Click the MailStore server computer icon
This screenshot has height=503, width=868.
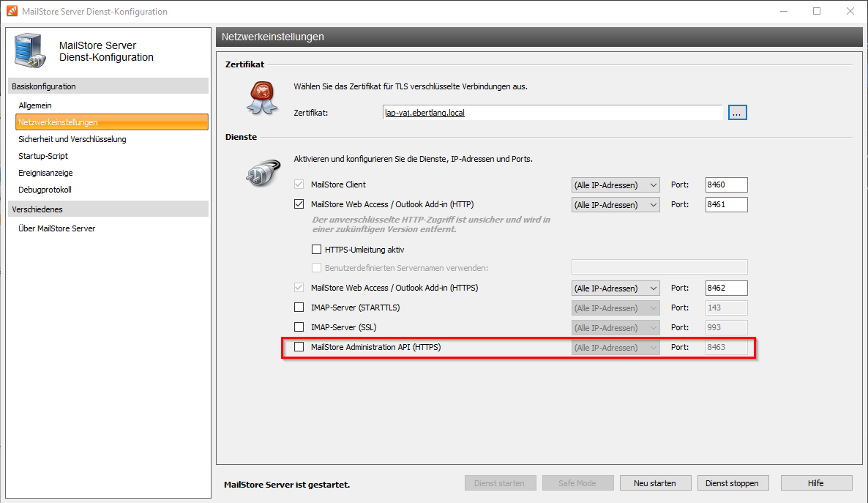click(x=29, y=51)
